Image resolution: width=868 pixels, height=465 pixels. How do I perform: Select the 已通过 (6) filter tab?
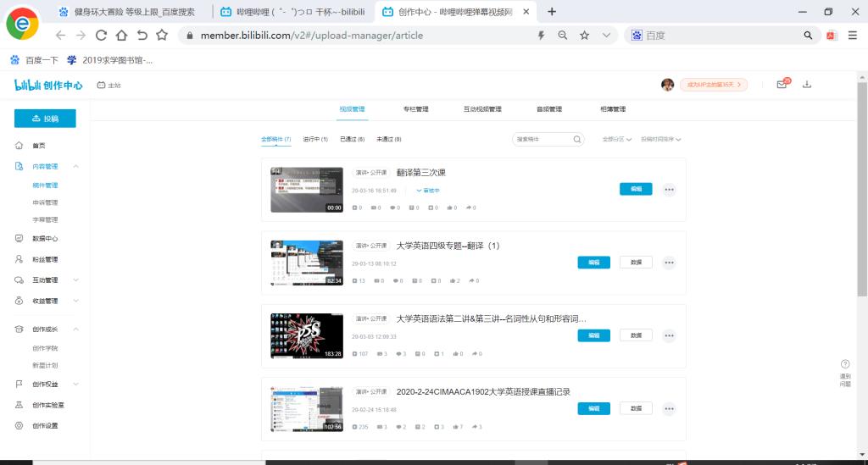(x=352, y=139)
